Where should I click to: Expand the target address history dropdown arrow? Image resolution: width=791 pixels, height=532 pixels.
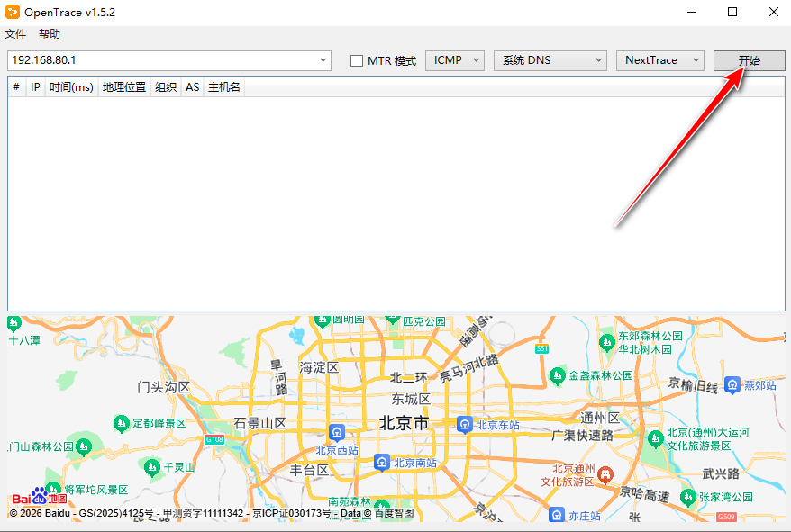click(x=323, y=60)
